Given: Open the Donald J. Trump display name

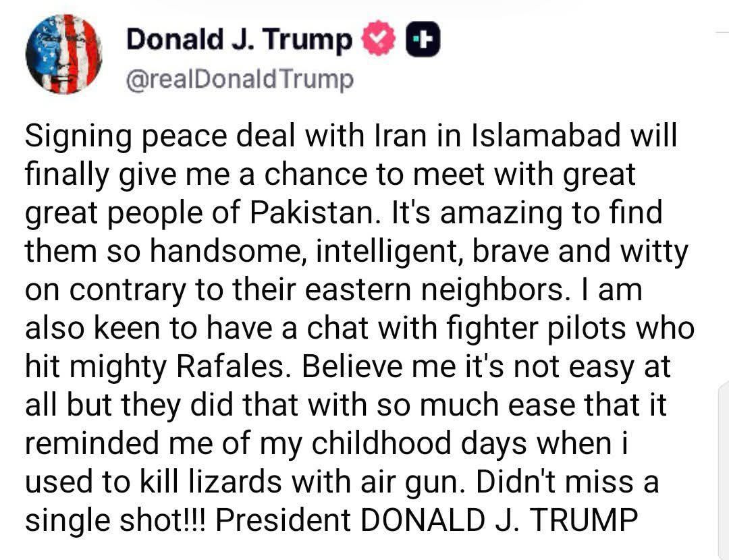Looking at the screenshot, I should [x=240, y=42].
